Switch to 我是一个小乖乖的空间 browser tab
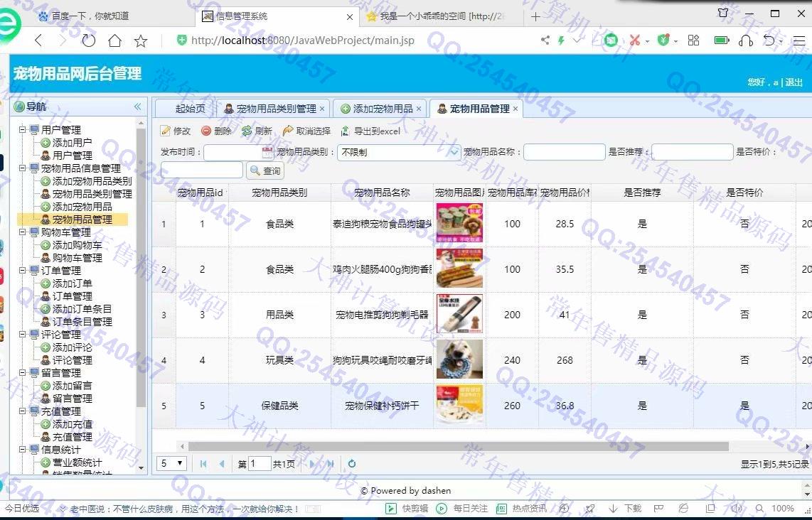812x520 pixels. click(442, 16)
